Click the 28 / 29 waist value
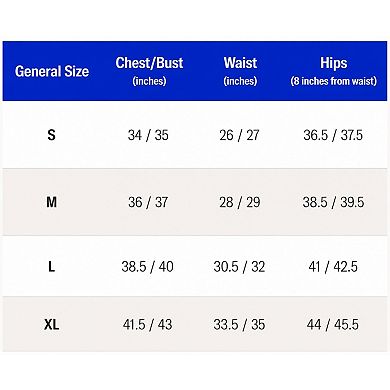Viewport: 390px width, 390px height. pos(240,202)
